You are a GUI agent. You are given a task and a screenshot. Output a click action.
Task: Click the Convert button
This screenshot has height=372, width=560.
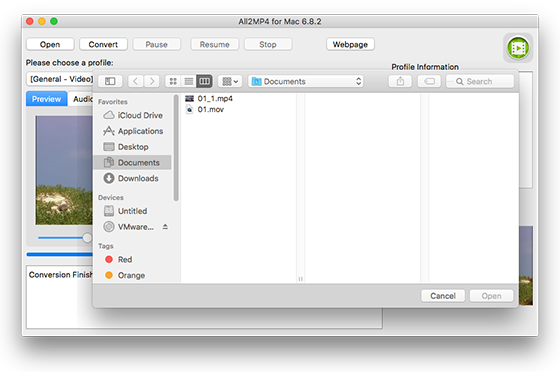pos(103,44)
